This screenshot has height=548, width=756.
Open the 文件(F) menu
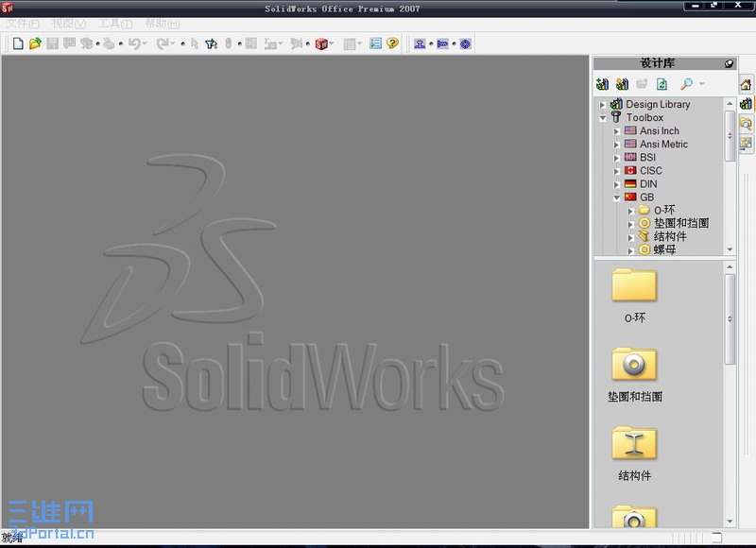coord(22,24)
